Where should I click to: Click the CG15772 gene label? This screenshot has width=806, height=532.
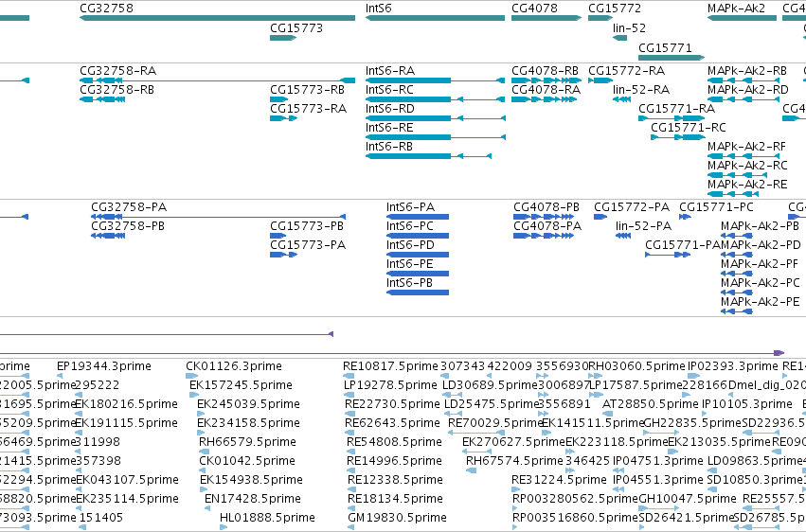point(615,9)
